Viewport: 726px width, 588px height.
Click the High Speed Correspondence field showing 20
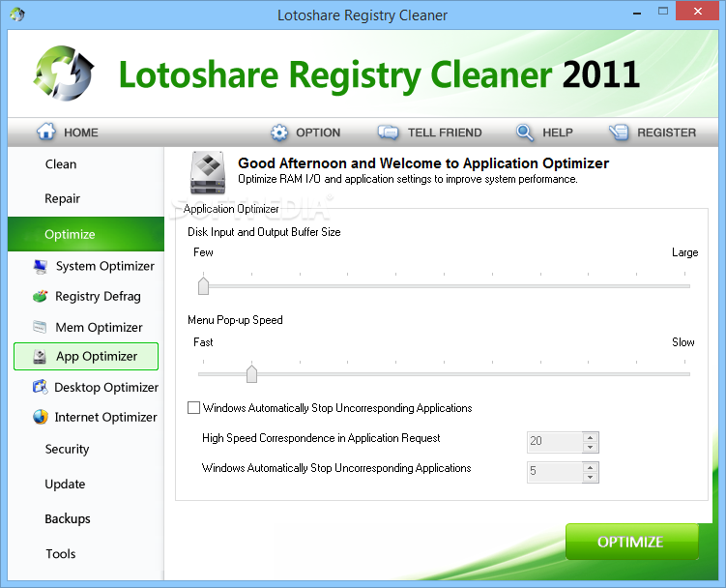click(x=555, y=442)
